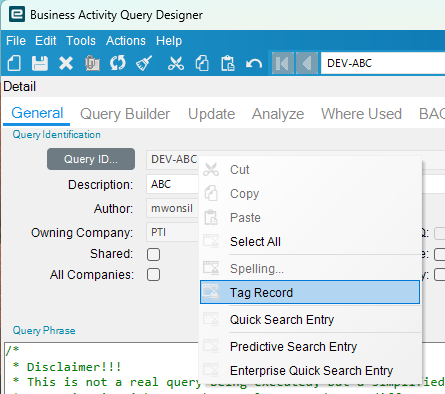Choose Paste from the context menu
Viewport: 445px width, 394px height.
[x=310, y=217]
